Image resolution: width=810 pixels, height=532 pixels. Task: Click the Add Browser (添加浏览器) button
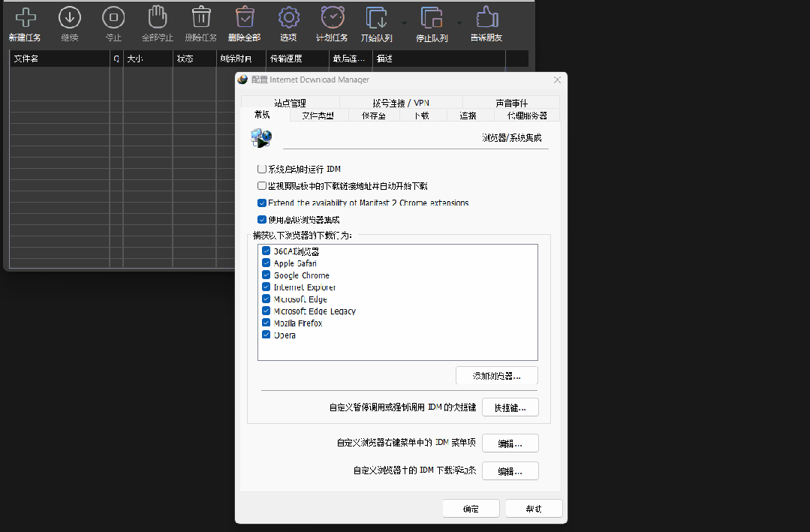pos(496,375)
